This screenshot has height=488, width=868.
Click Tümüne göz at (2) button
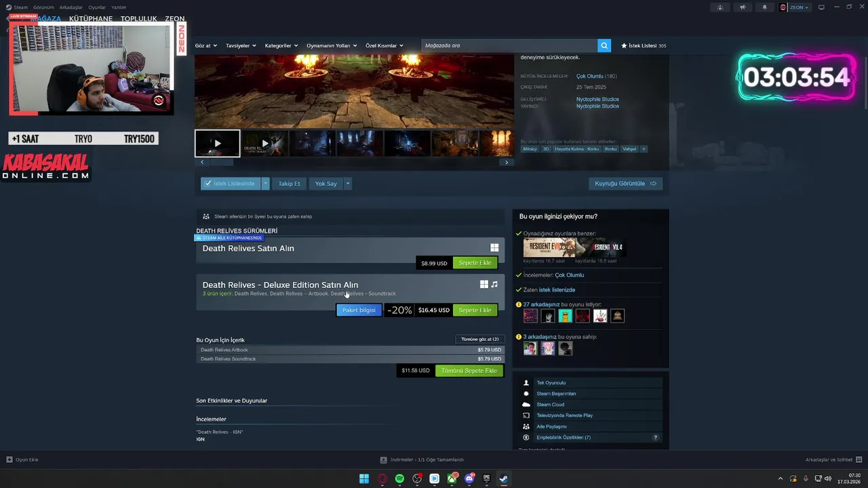click(479, 339)
